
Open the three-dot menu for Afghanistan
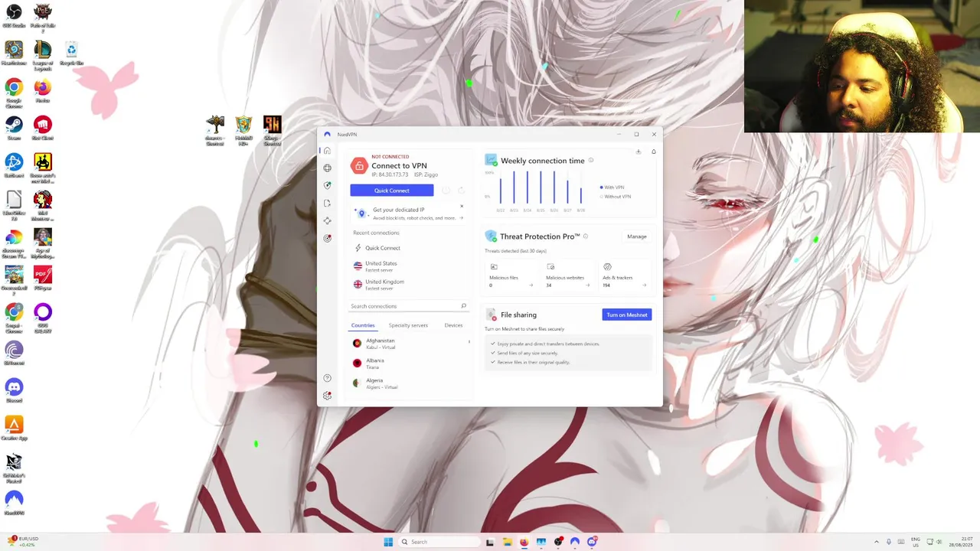[469, 342]
